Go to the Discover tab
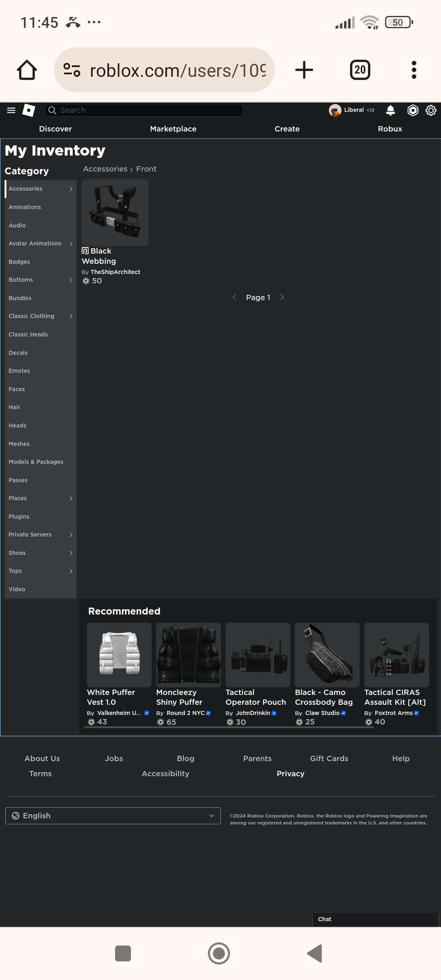This screenshot has height=980, width=441. click(x=56, y=129)
